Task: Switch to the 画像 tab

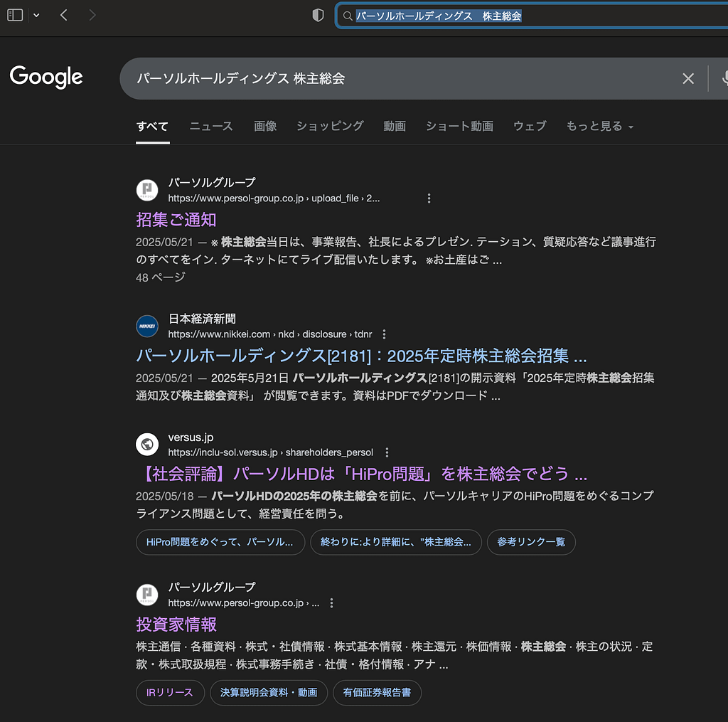Action: 265,126
